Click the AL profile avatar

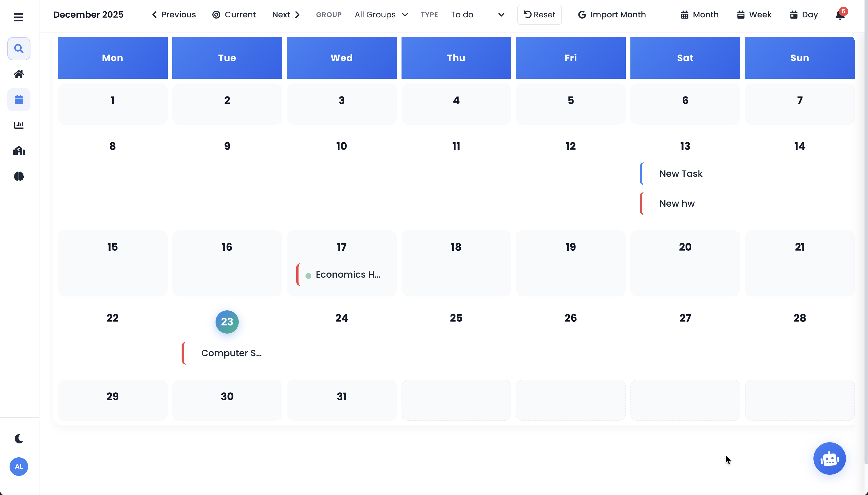click(19, 466)
